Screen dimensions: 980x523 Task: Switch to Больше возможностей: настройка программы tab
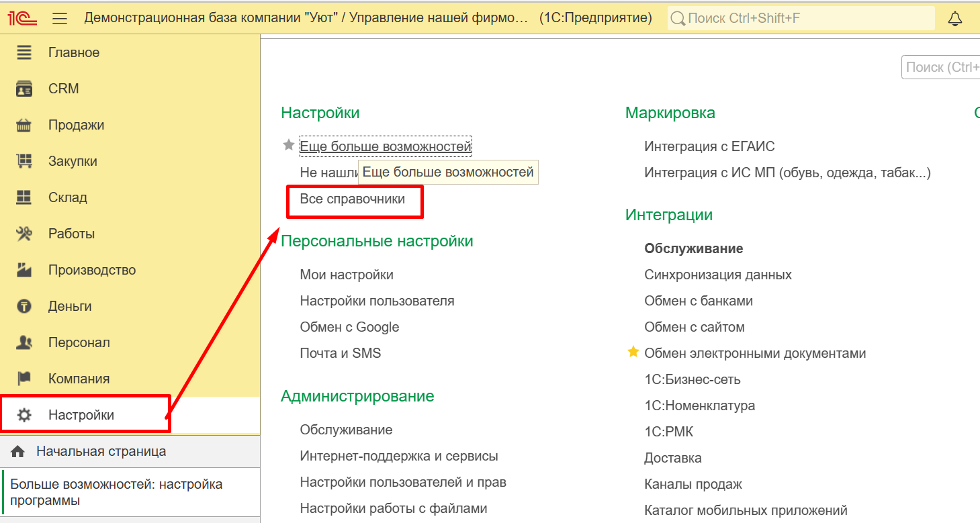(x=116, y=492)
